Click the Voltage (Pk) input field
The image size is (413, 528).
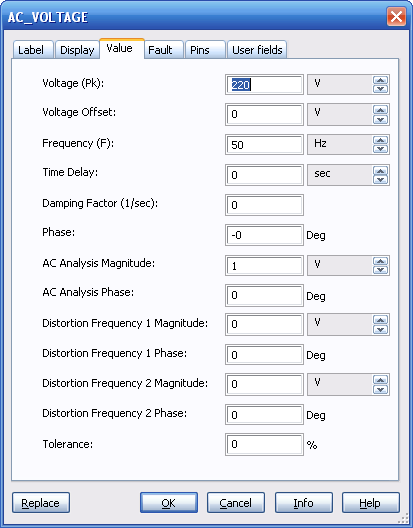(x=264, y=85)
